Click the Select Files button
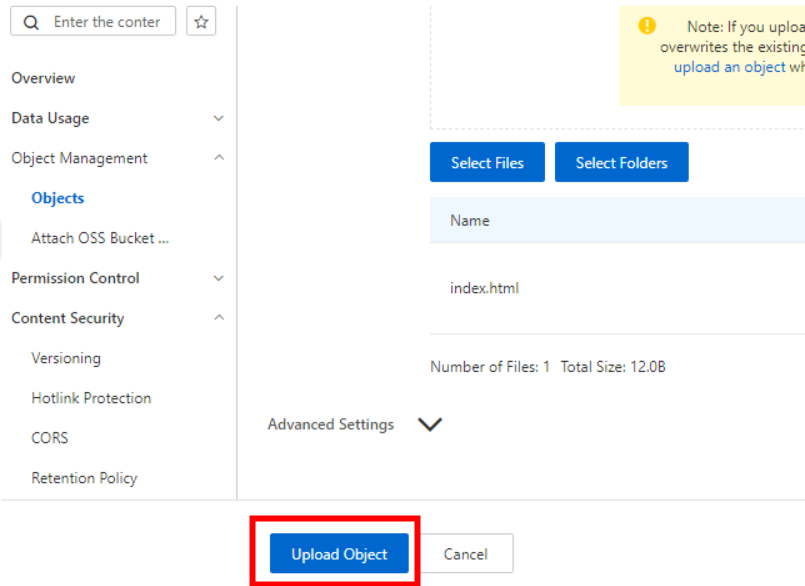The height and width of the screenshot is (586, 805). tap(487, 161)
